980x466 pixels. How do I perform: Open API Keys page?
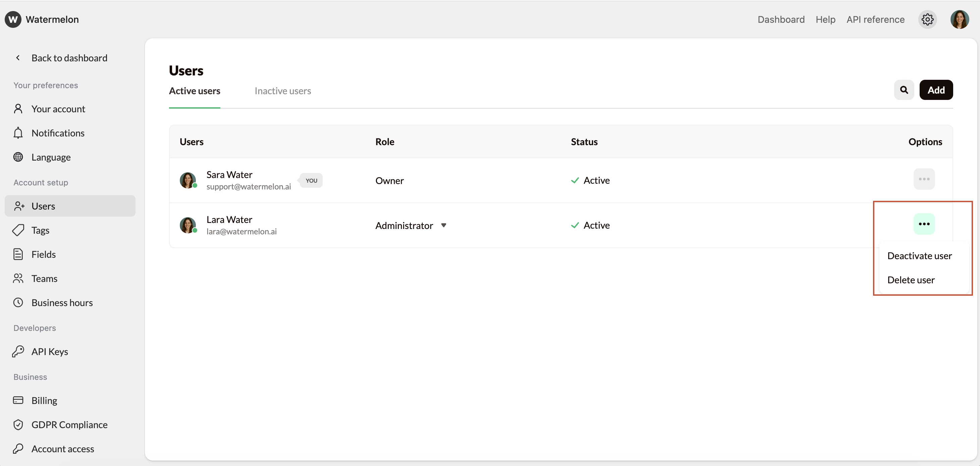[49, 351]
